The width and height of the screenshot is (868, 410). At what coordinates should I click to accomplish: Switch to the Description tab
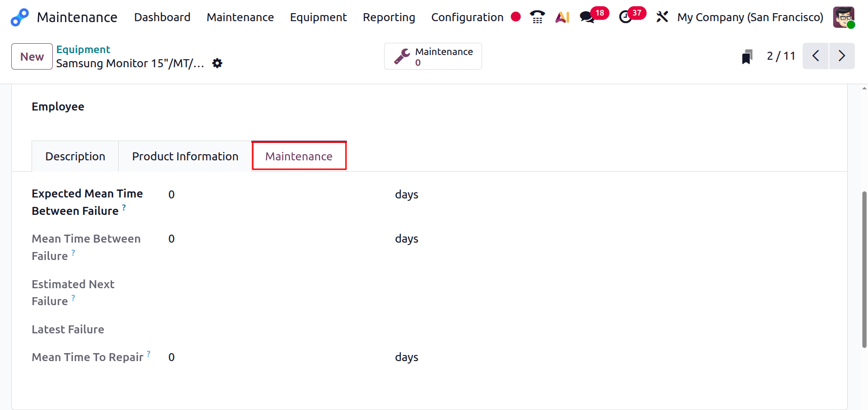coord(75,156)
